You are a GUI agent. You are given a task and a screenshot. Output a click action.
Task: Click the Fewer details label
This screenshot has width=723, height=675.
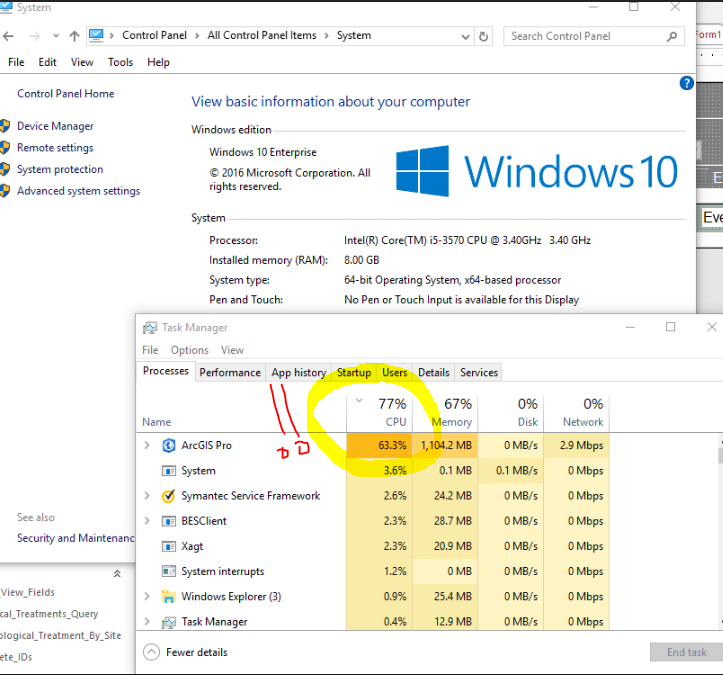tap(197, 652)
